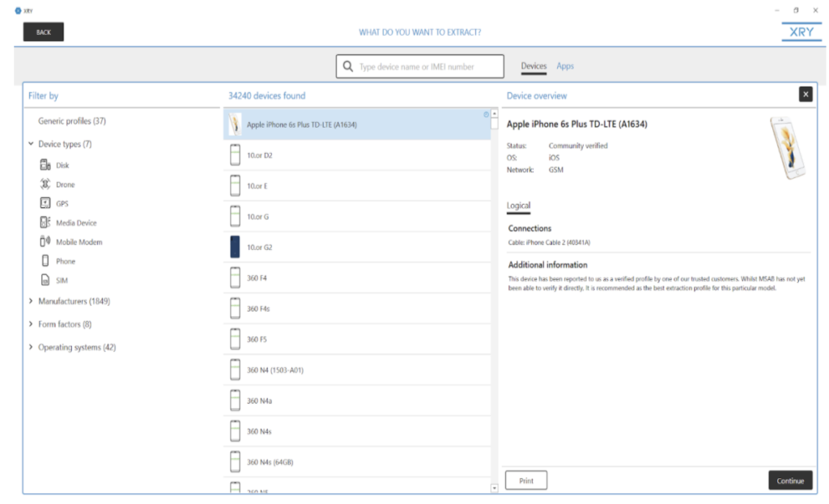Click the 360 N4 (1503-A01) phone icon

point(236,370)
